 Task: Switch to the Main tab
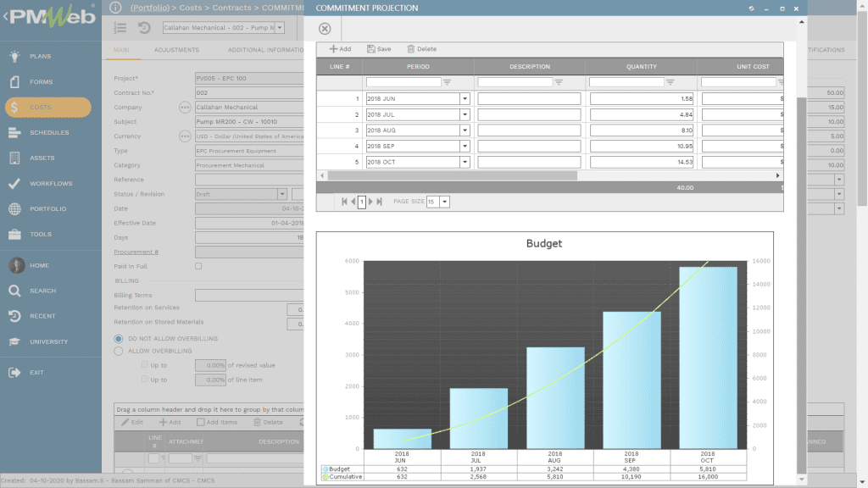click(x=121, y=50)
